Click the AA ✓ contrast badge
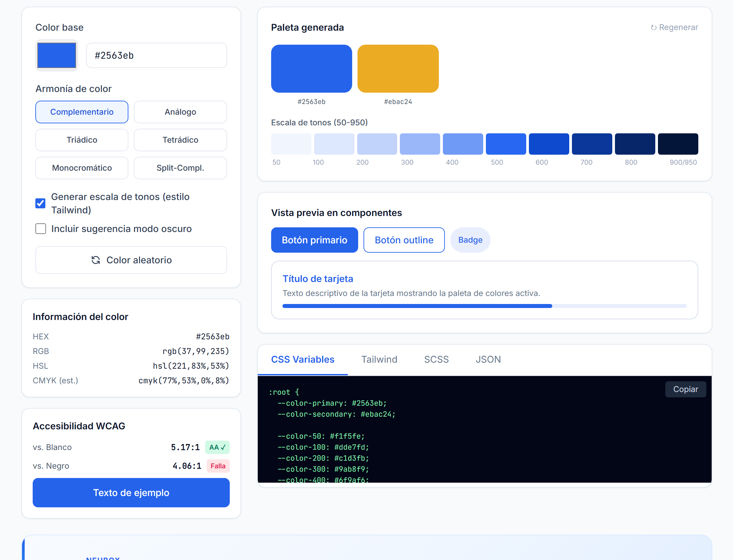 coord(217,447)
